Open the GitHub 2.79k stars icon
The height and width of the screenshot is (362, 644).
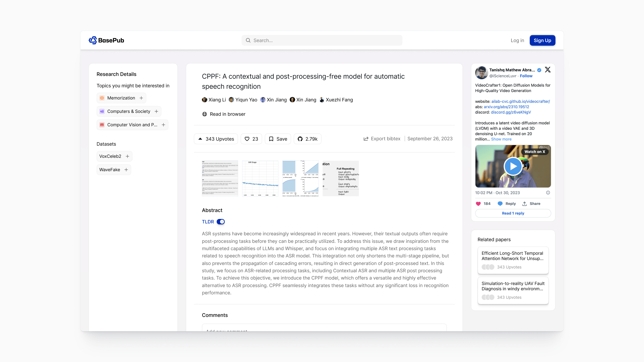coord(300,139)
